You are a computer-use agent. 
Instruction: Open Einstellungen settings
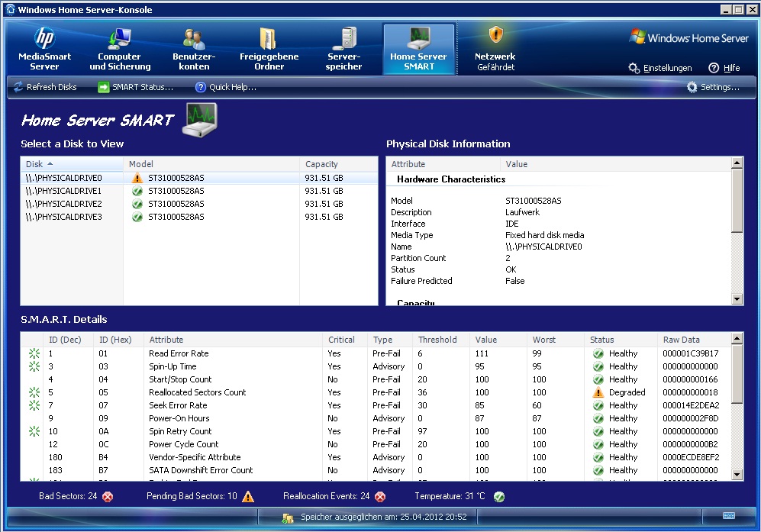click(x=660, y=68)
